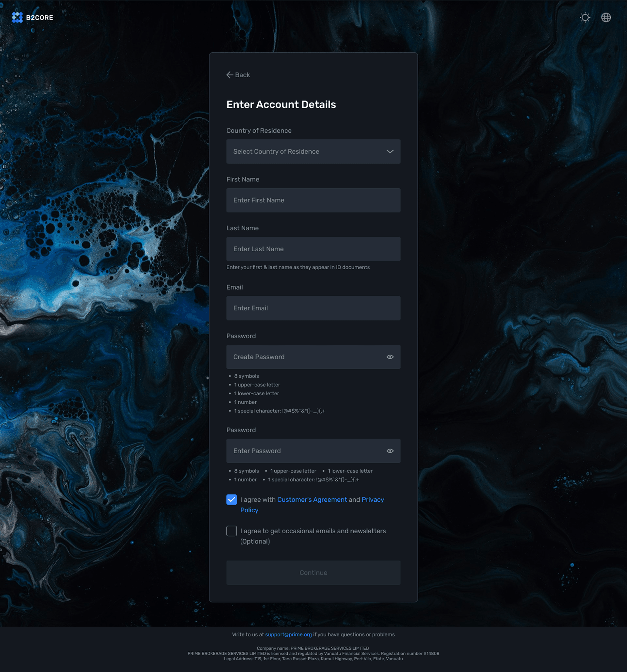Viewport: 627px width, 672px height.
Task: Open the support@prime.org email link
Action: click(x=288, y=634)
